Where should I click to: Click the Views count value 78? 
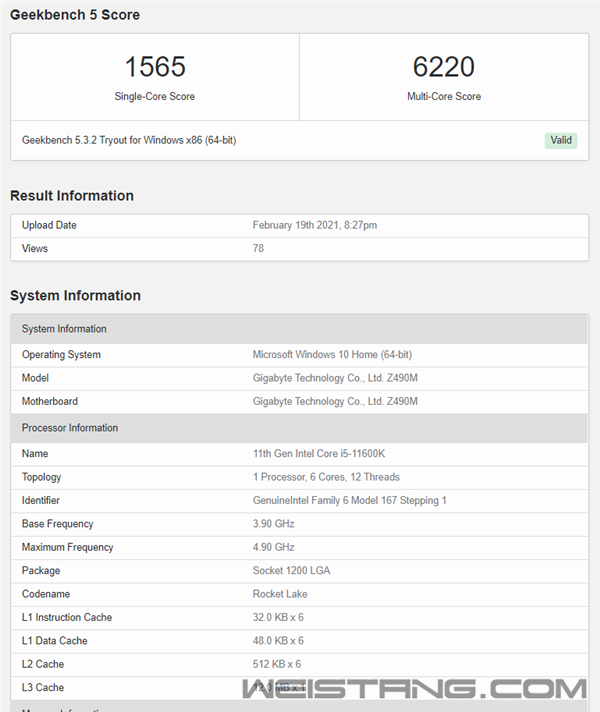point(258,248)
